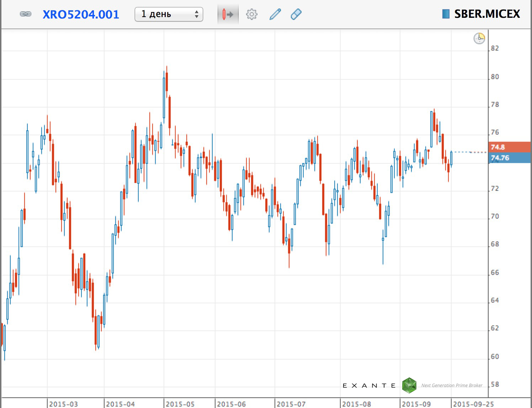Select the eraser tool

pos(296,15)
